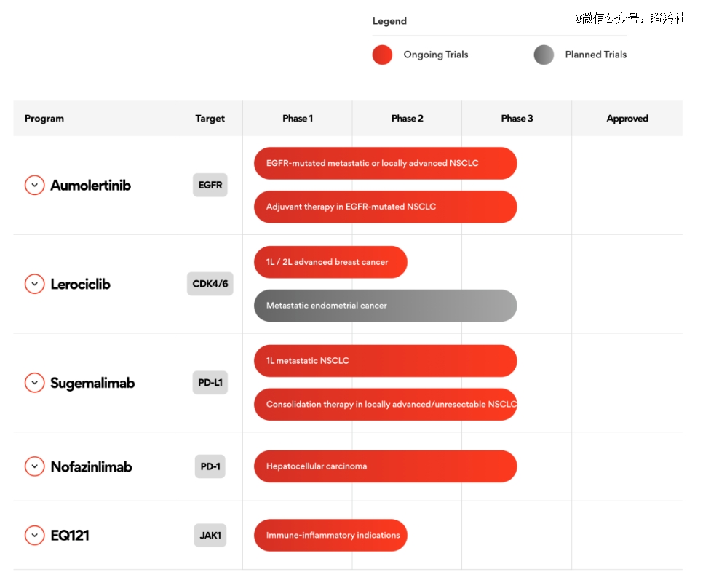The width and height of the screenshot is (703, 588).
Task: Click the PD-L1 target tag
Action: 210,383
